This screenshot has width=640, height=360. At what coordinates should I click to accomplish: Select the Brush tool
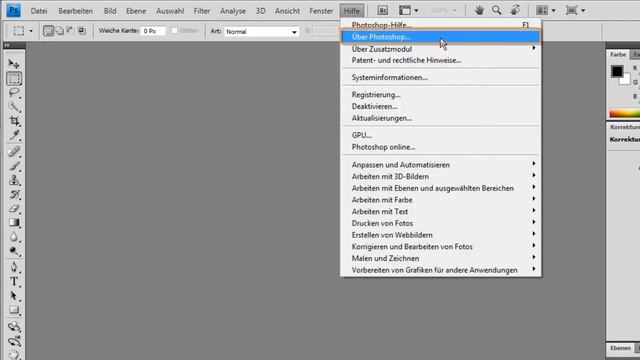click(14, 166)
